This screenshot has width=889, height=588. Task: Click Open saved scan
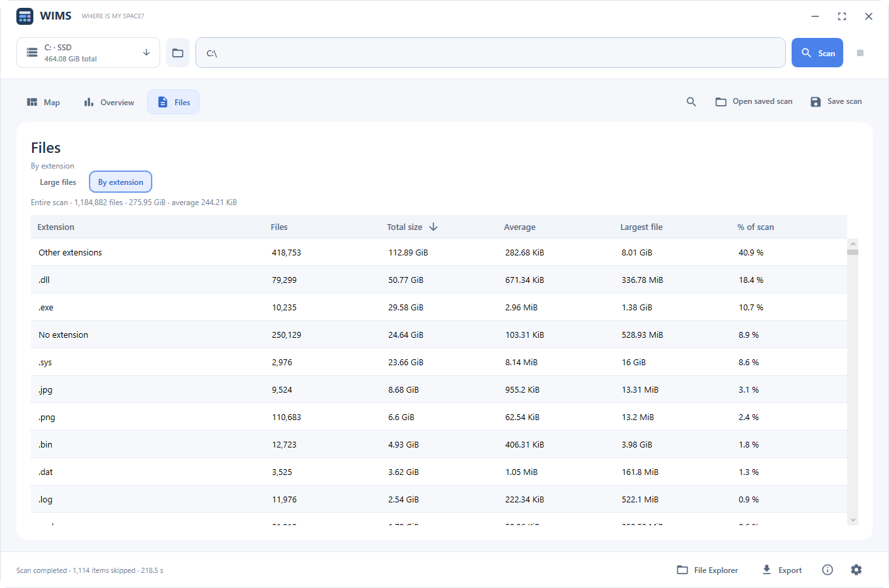(754, 102)
